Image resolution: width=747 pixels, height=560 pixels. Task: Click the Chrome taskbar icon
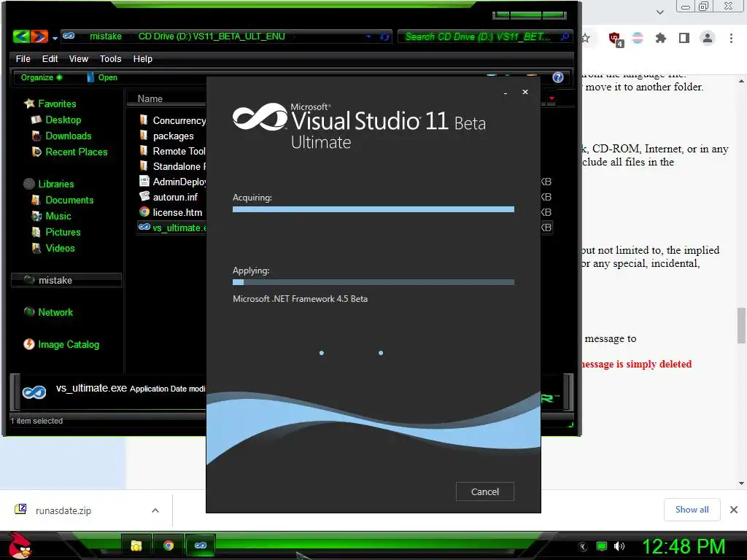pyautogui.click(x=169, y=545)
